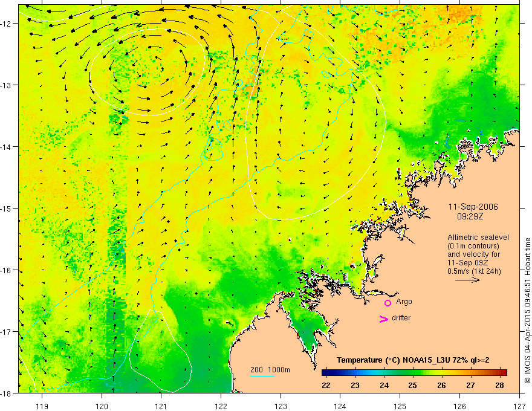Click '(0.1m contours)' legend text
Viewport: 532px width, 411px height.
[x=473, y=246]
